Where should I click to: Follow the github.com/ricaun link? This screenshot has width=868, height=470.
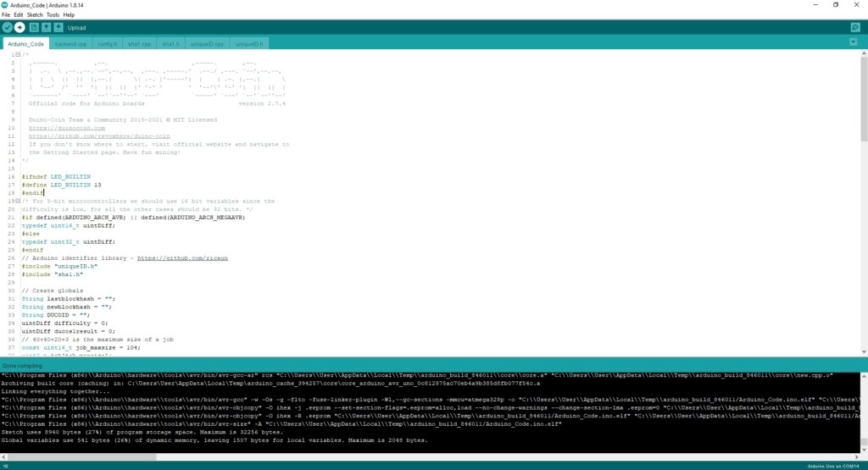(x=183, y=258)
